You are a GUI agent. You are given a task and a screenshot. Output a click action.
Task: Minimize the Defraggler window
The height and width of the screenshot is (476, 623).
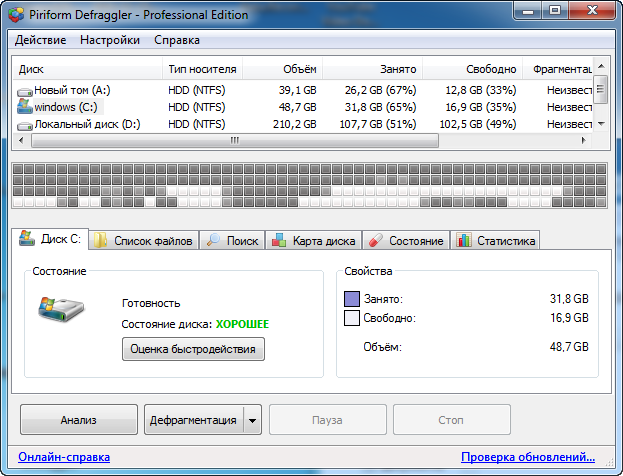[x=528, y=11]
